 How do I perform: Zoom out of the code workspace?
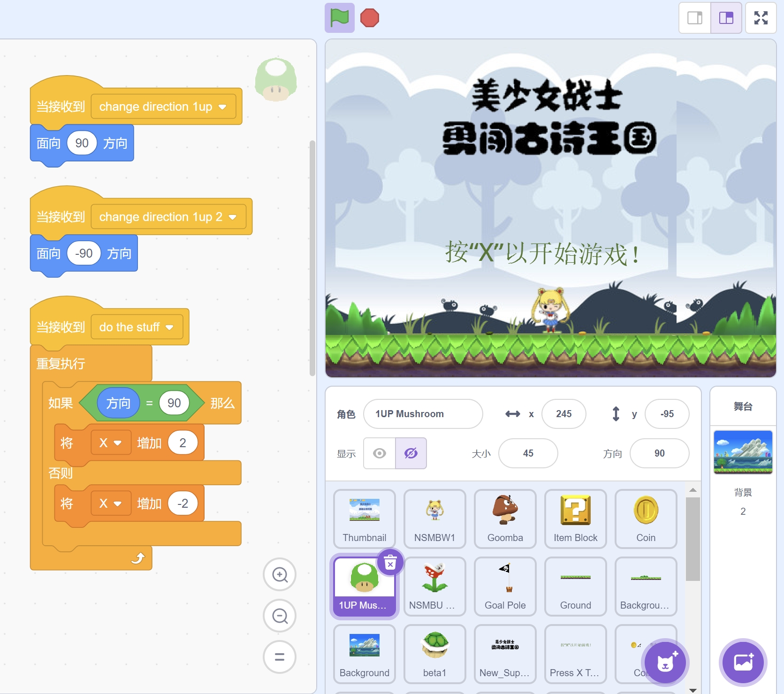(280, 616)
